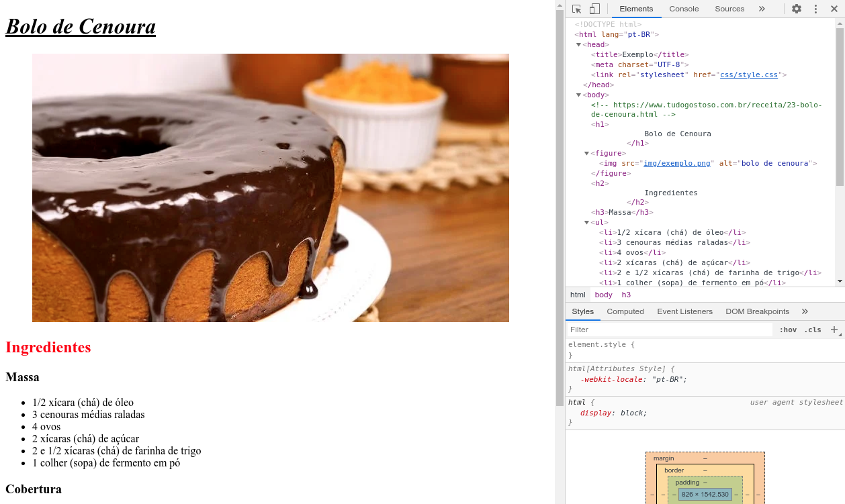Toggle the device toolbar icon

(x=594, y=9)
